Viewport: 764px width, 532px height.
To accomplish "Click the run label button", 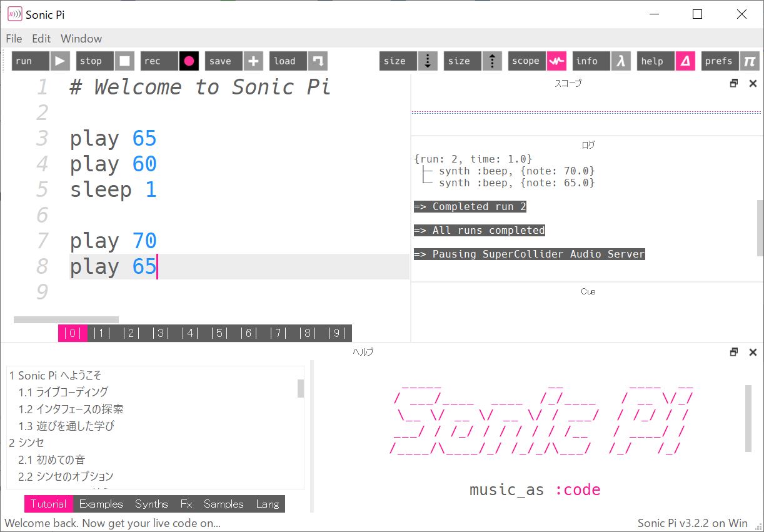I will point(31,61).
